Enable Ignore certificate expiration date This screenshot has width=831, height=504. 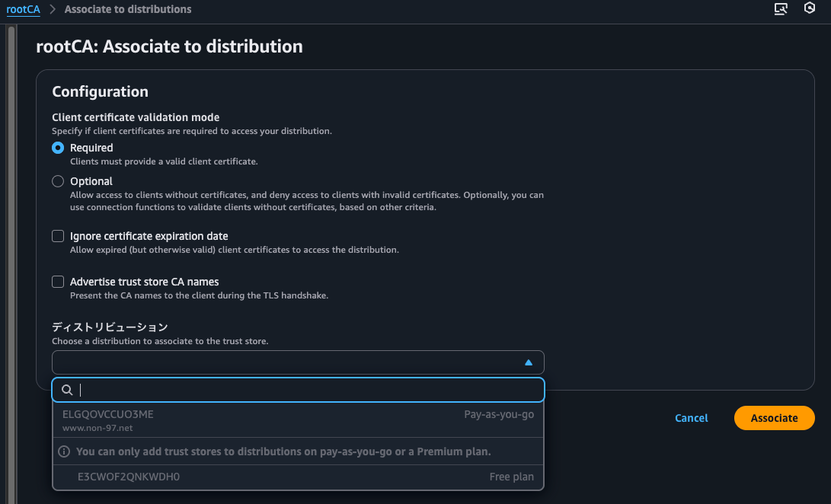point(57,236)
